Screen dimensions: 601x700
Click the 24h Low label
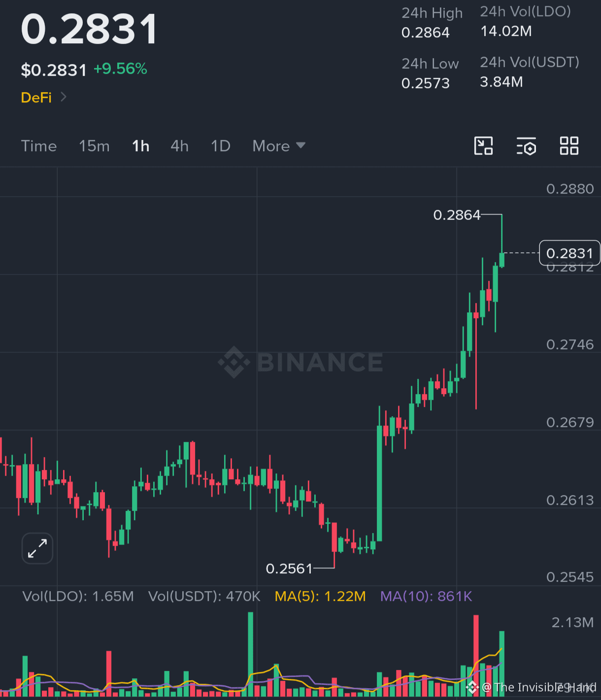[430, 64]
